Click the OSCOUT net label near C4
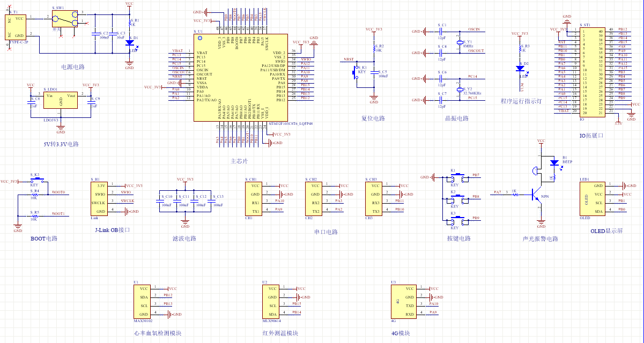This screenshot has width=644, height=343. [x=476, y=51]
